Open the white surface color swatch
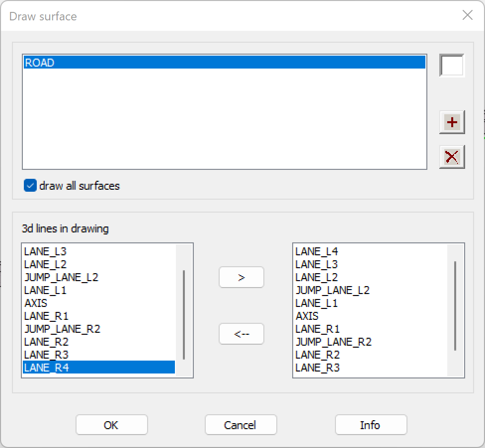This screenshot has width=485, height=448. pyautogui.click(x=452, y=66)
